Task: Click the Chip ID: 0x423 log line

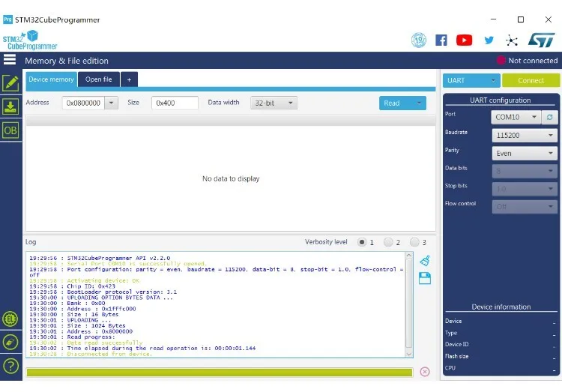Action: click(73, 286)
